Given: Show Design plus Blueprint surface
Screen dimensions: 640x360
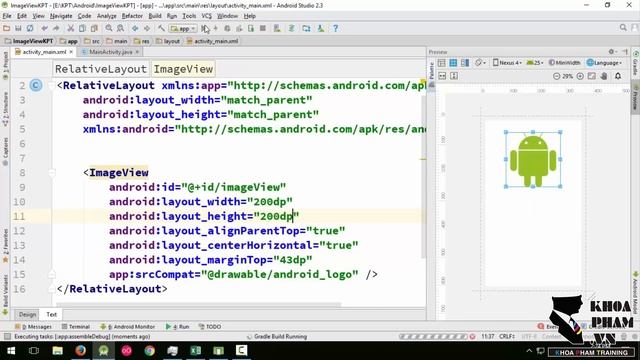Looking at the screenshot, I should point(465,63).
